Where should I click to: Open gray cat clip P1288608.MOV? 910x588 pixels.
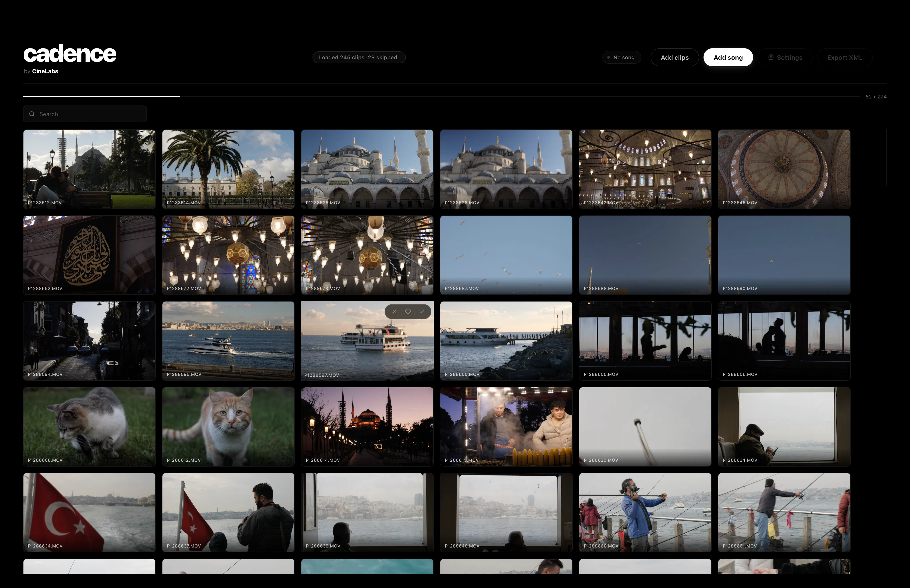pyautogui.click(x=89, y=427)
